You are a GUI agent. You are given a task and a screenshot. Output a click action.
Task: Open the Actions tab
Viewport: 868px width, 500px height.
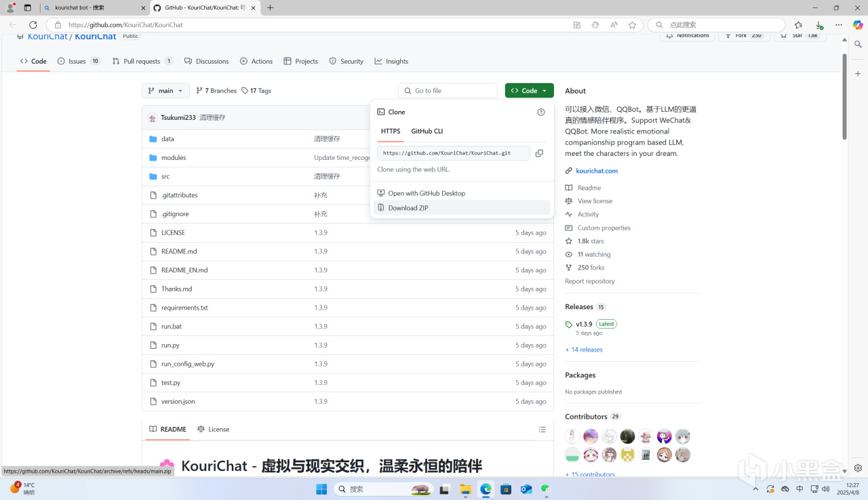point(256,61)
